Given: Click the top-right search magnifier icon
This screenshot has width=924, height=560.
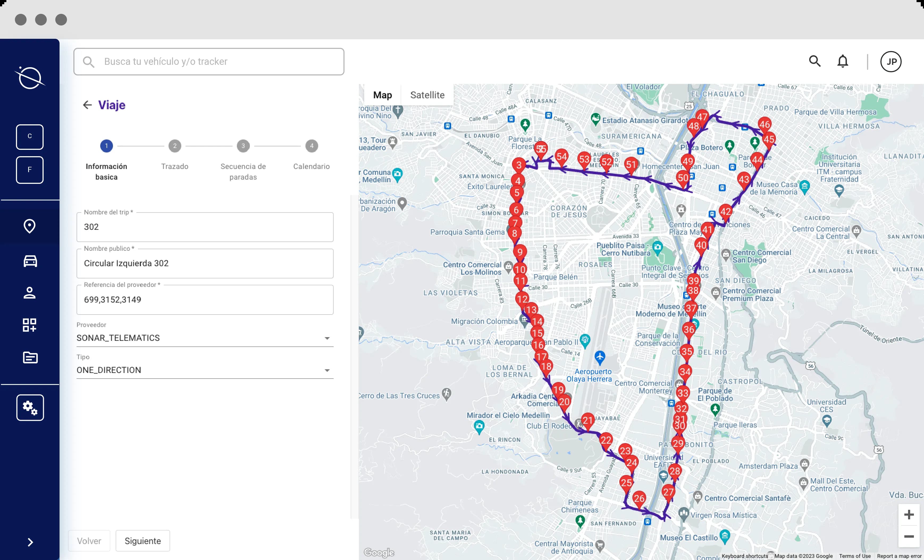Looking at the screenshot, I should [814, 61].
